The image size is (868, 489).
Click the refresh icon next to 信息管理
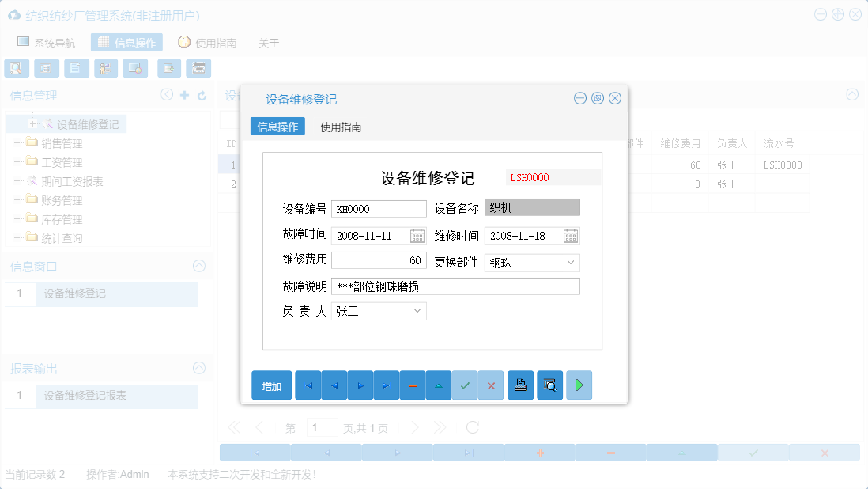[204, 95]
